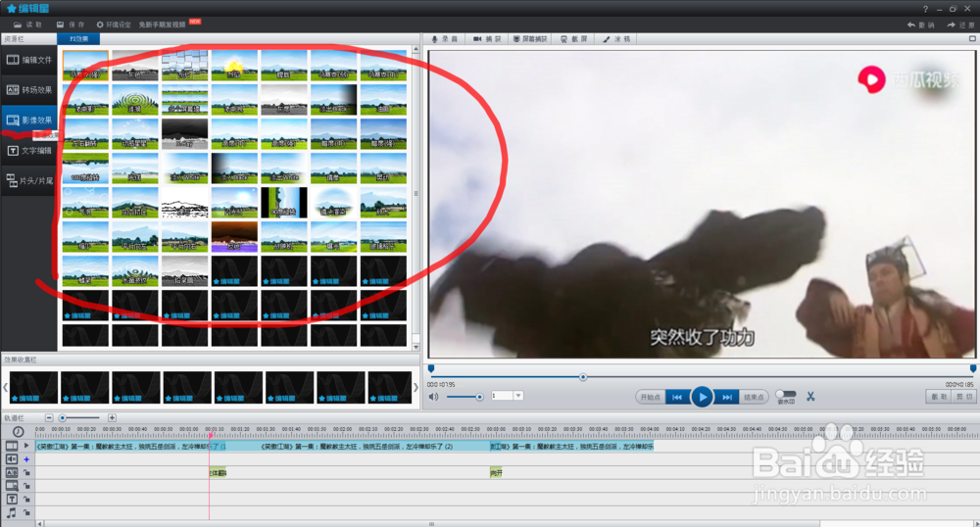Choose the shattered tiles effect thumbnail
This screenshot has width=980, height=527.
point(184,66)
